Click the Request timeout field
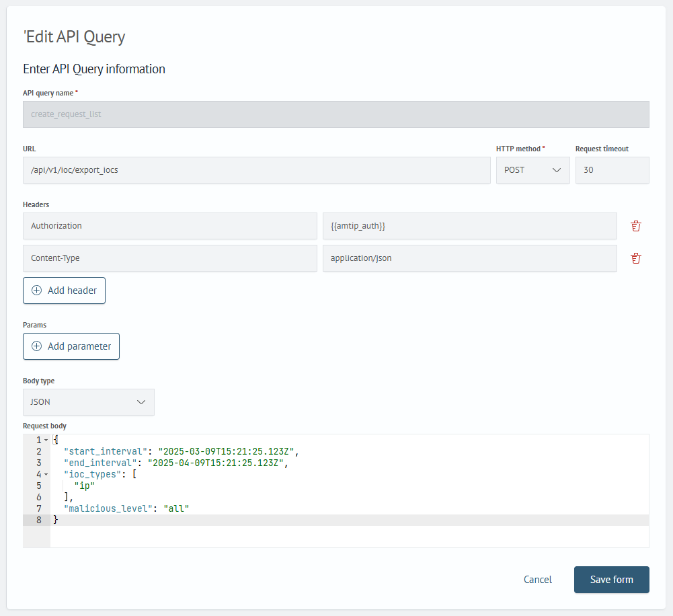 point(612,170)
